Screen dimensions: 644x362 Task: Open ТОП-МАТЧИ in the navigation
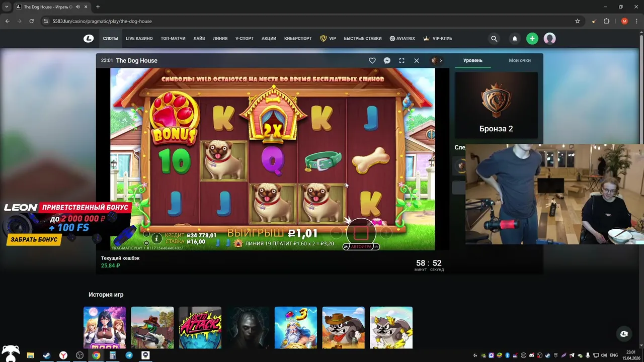[173, 39]
